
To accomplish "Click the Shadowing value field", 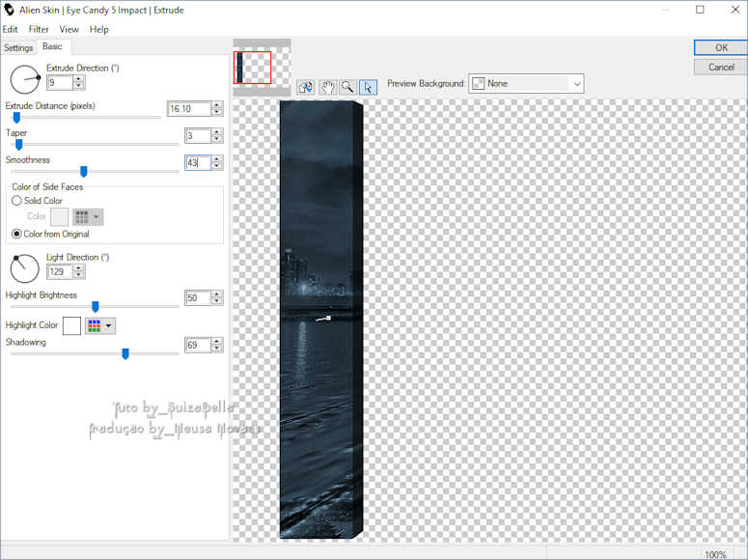I will [x=198, y=345].
